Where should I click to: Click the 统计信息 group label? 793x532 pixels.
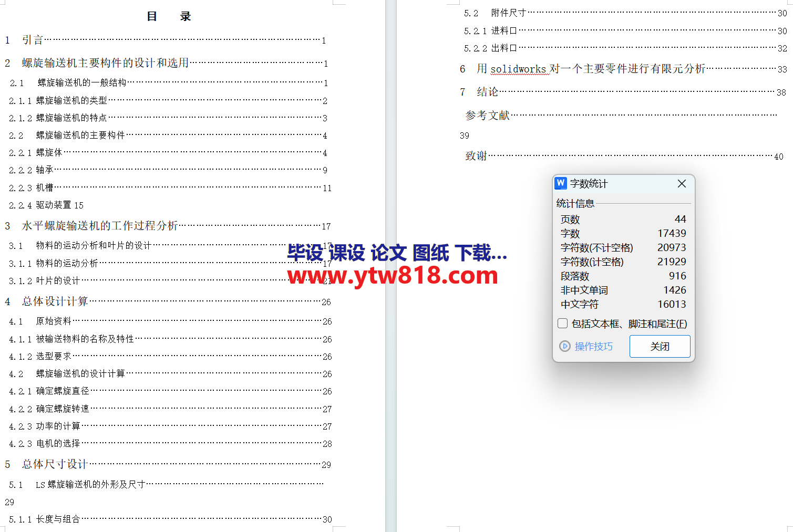[x=575, y=203]
